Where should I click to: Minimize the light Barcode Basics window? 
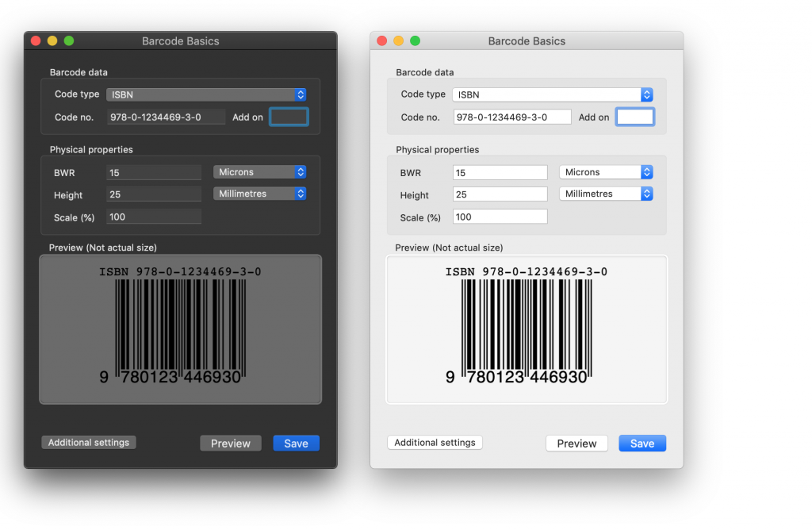click(399, 41)
